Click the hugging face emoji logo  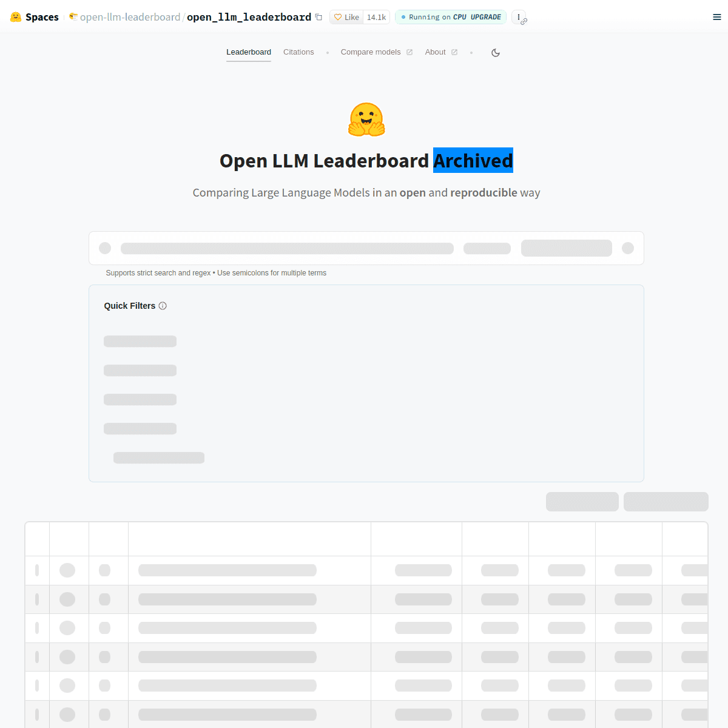(366, 119)
